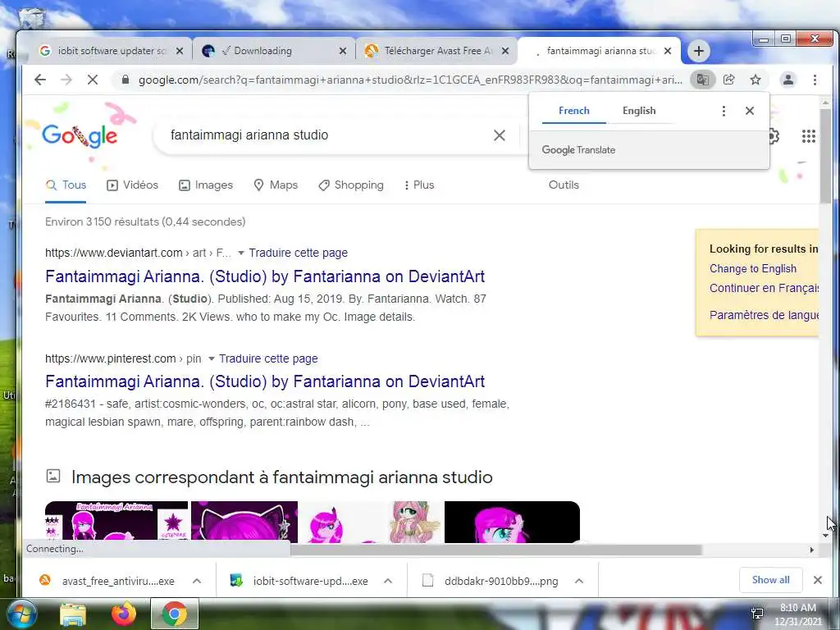The image size is (840, 630).
Task: Open translate popup options three-dot menu
Action: (724, 111)
